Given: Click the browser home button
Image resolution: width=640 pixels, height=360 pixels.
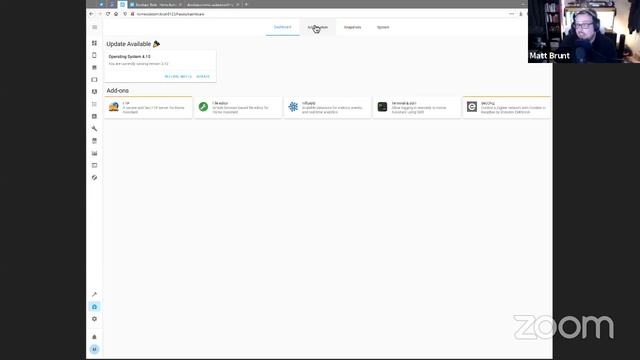Looking at the screenshot, I should [x=116, y=14].
